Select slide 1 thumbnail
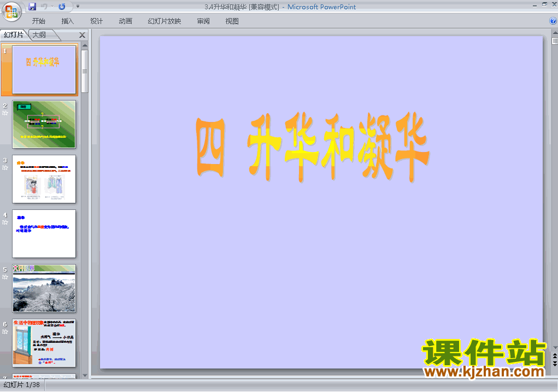The height and width of the screenshot is (392, 558). pos(44,69)
